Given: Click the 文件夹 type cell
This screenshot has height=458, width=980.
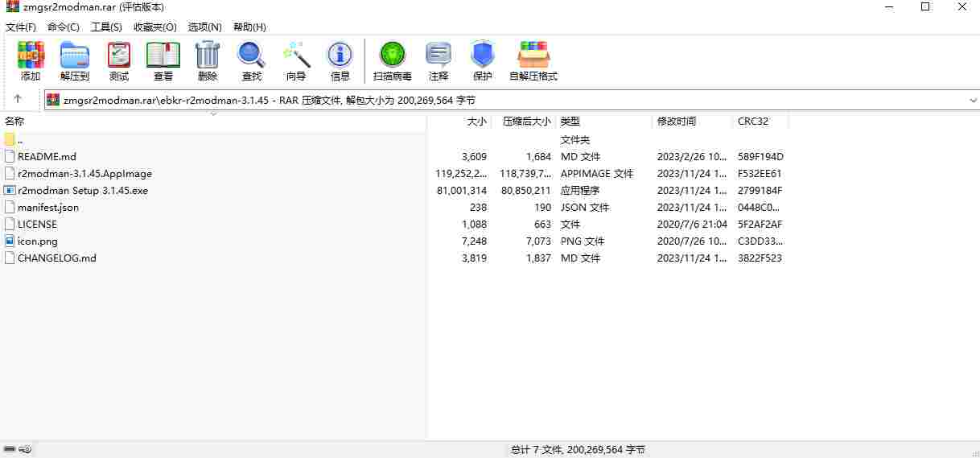Looking at the screenshot, I should (575, 139).
